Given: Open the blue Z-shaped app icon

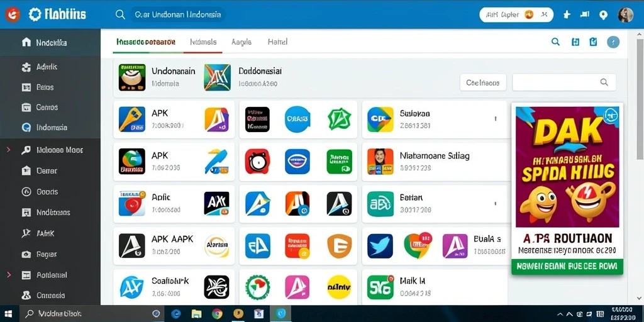Looking at the screenshot, I should click(216, 162).
